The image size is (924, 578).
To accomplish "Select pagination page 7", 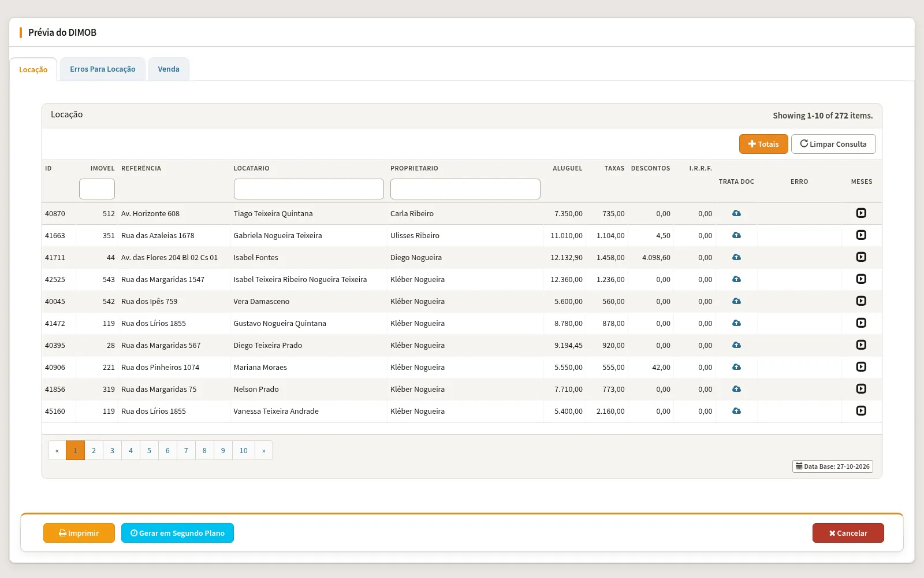I will [186, 450].
